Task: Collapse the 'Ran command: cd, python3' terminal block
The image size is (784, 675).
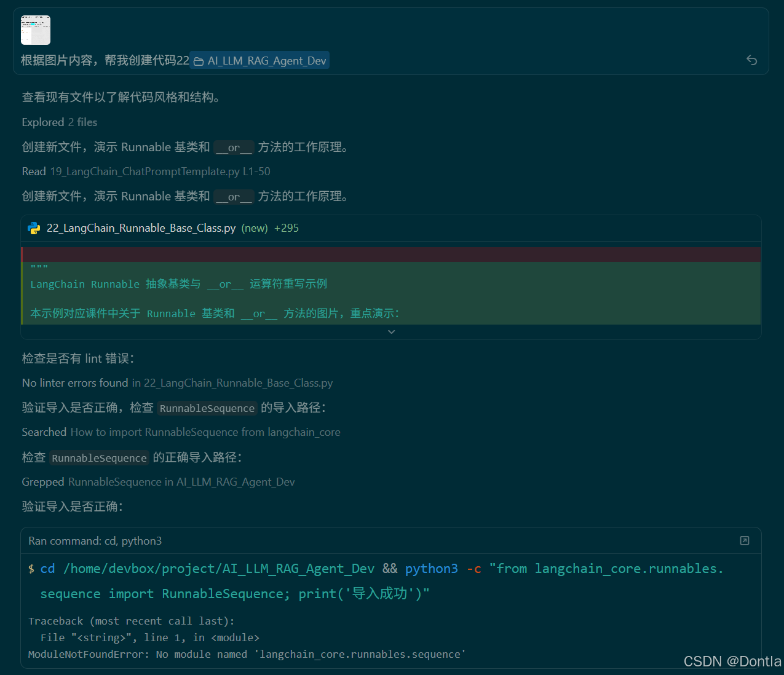Action: coord(95,540)
